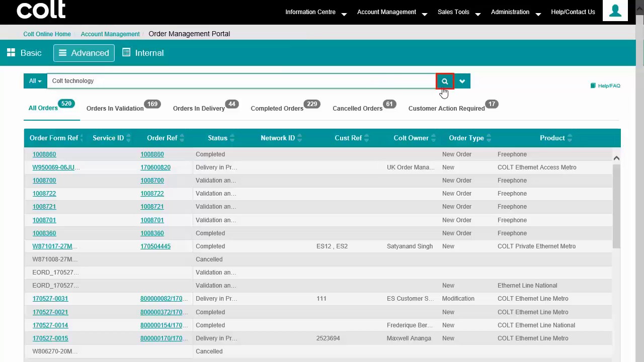Sort by Order Ref arrows

[182, 138]
